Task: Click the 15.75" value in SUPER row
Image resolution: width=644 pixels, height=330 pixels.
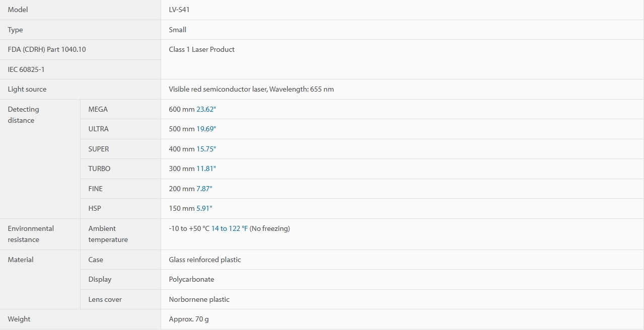Action: (x=206, y=149)
